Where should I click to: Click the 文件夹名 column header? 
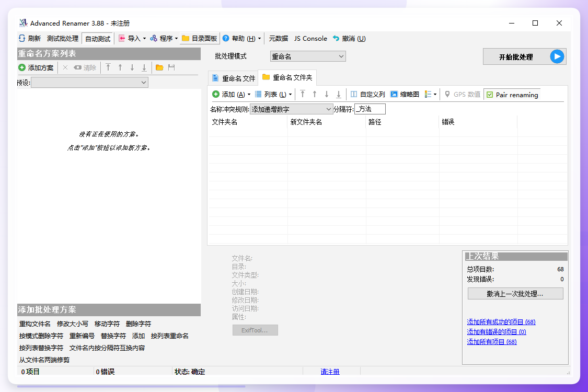[248, 122]
